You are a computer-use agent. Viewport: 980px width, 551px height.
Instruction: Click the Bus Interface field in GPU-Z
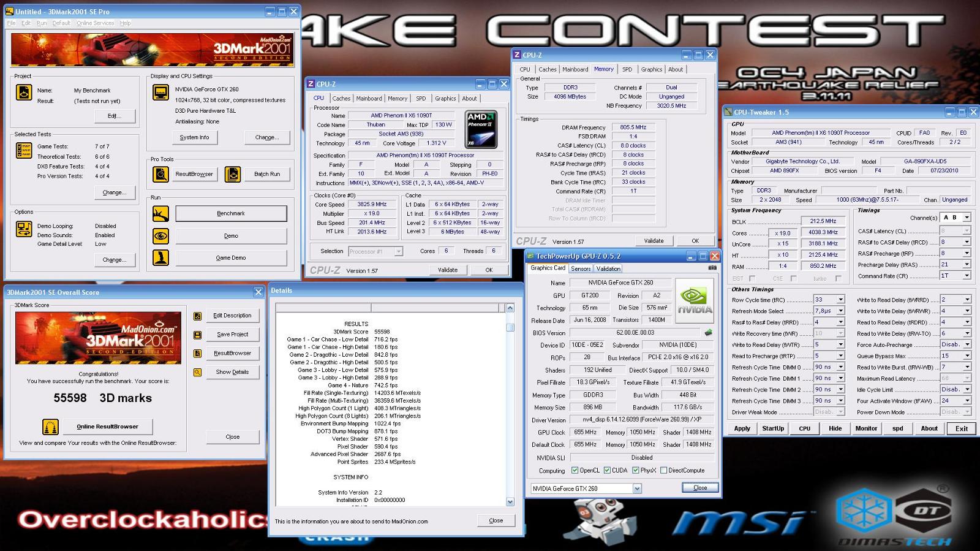pyautogui.click(x=677, y=357)
